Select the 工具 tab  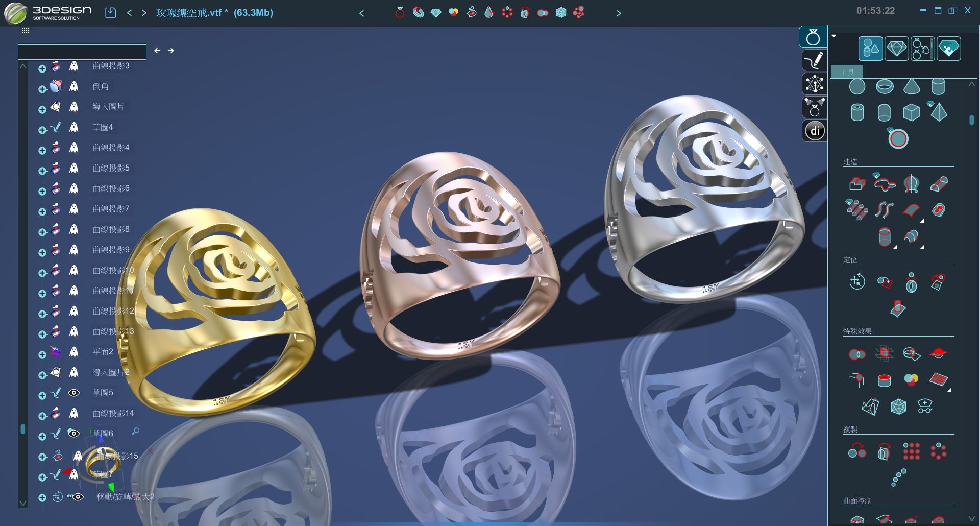[x=847, y=73]
